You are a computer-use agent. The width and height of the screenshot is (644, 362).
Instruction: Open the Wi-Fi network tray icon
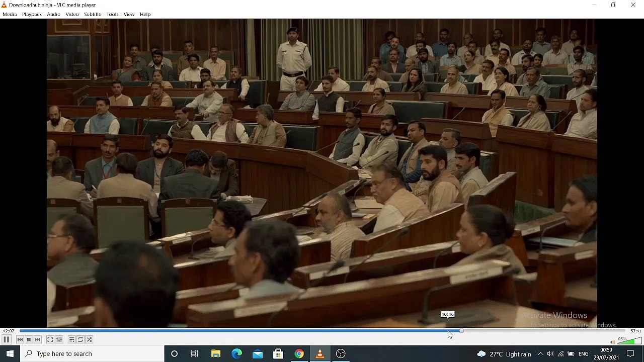pos(561,354)
